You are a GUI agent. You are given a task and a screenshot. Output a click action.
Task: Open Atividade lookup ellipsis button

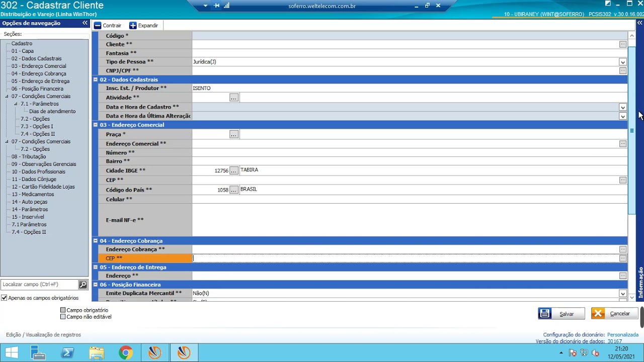pyautogui.click(x=233, y=98)
